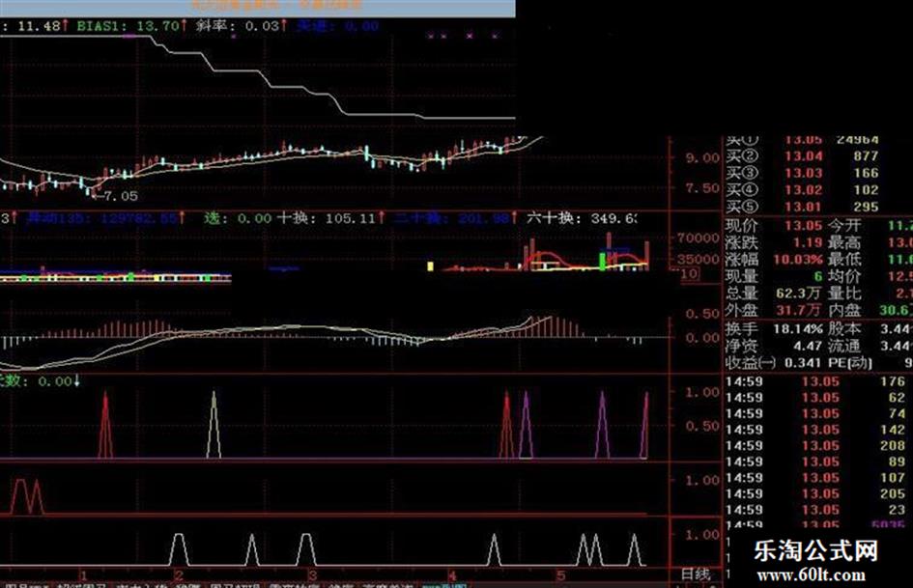Screen dimensions: 913x588
Task: Select the 选 0.00 readout
Action: coord(238,218)
